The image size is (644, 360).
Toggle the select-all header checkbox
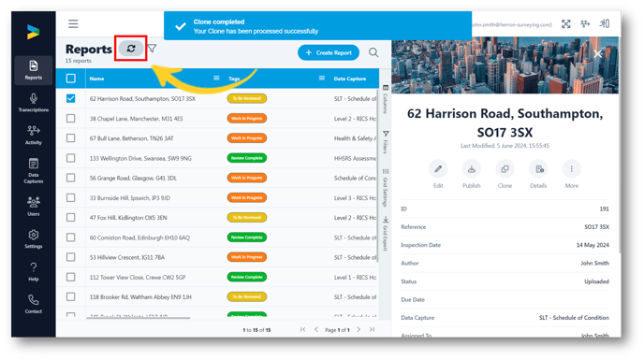coord(70,78)
